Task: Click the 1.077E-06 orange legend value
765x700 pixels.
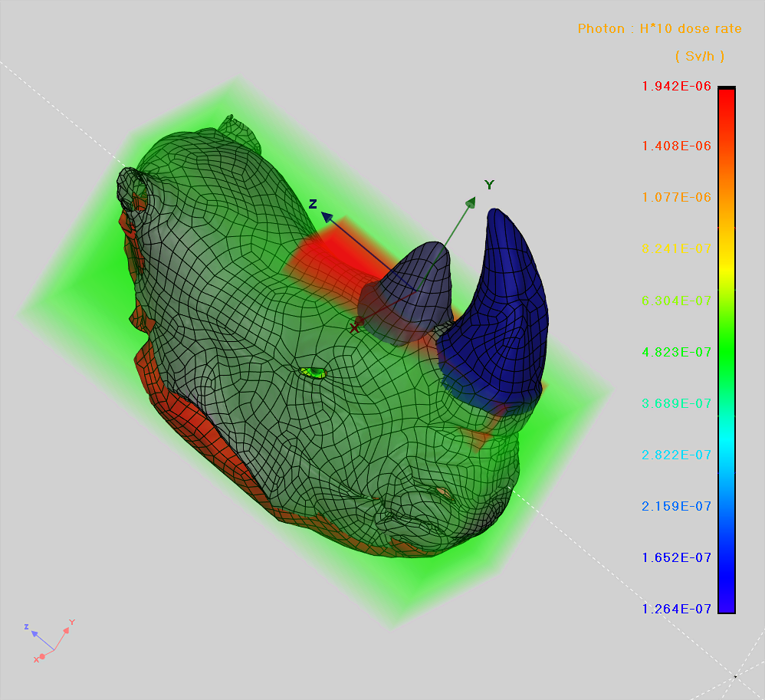Action: tap(675, 198)
